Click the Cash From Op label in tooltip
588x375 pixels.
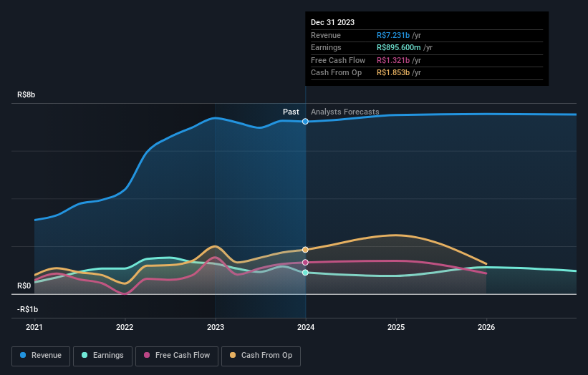click(x=336, y=73)
